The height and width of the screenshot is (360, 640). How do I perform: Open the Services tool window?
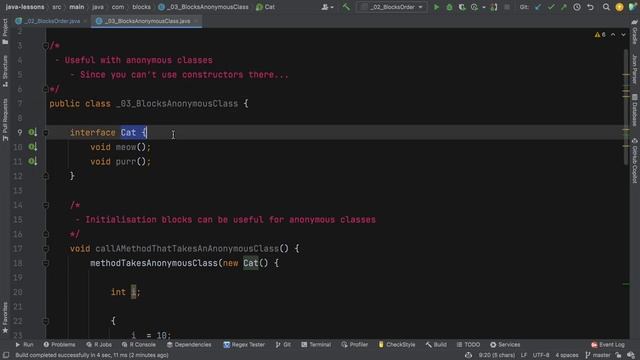tap(505, 345)
